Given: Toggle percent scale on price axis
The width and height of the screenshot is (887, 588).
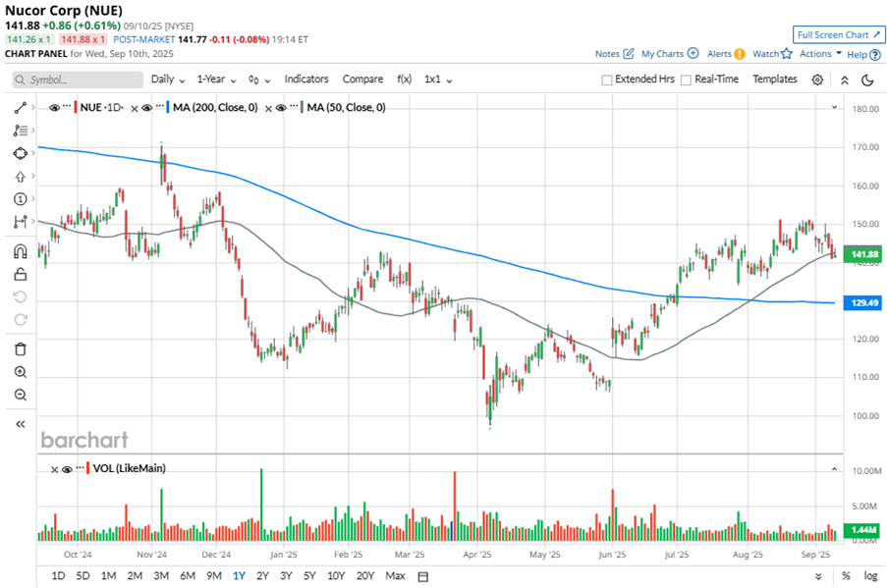Looking at the screenshot, I should coord(846,575).
